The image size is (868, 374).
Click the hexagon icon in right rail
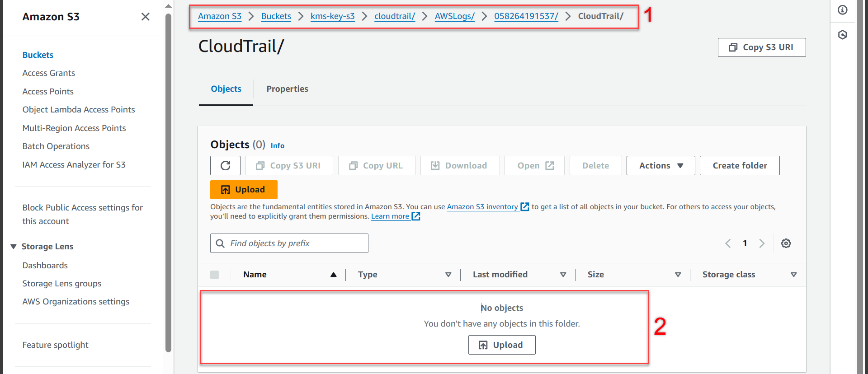pos(842,35)
